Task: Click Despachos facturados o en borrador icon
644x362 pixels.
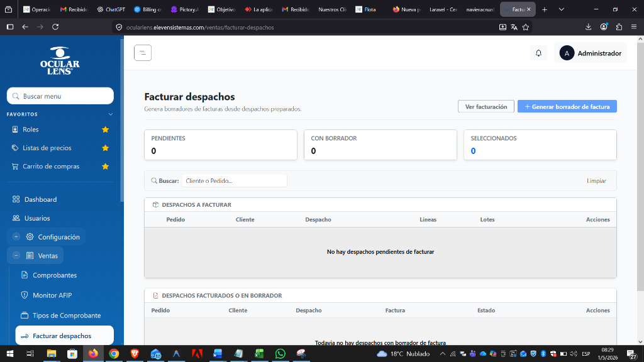Action: 155,295
